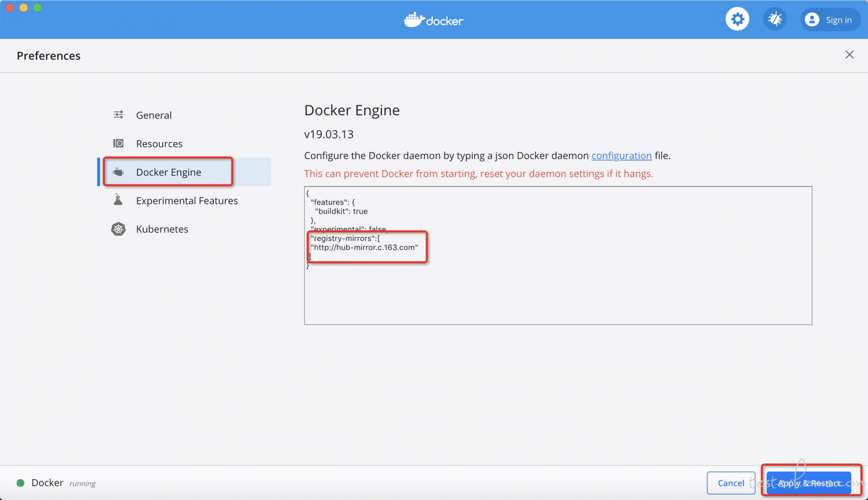The image size is (868, 500).
Task: Click the Experimental Features flask icon
Action: (x=118, y=200)
